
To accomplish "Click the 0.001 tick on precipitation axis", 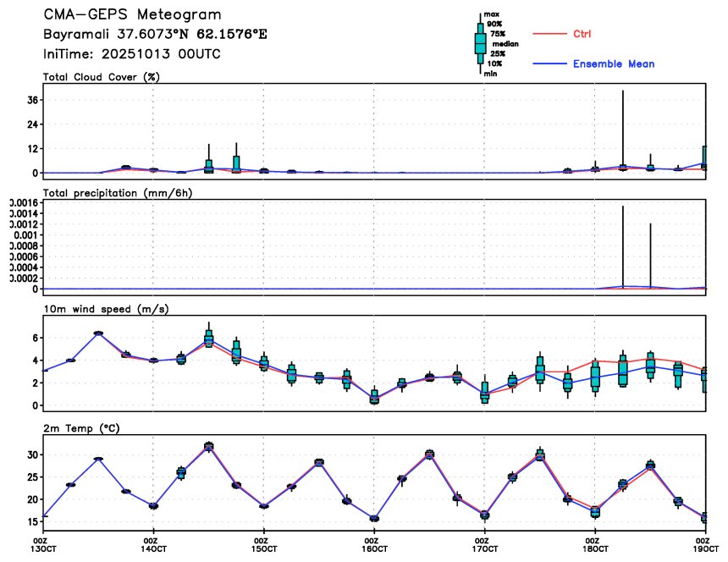I will [25, 234].
